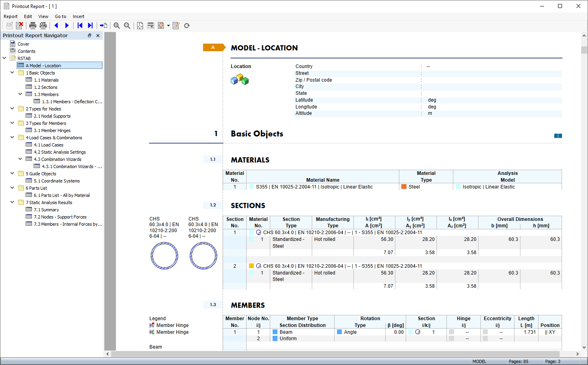Select the Fit Page view icon
588x365 pixels.
click(x=140, y=25)
